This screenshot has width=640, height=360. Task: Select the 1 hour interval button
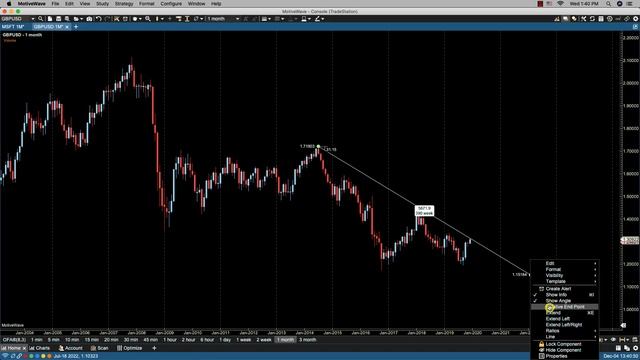click(x=170, y=340)
